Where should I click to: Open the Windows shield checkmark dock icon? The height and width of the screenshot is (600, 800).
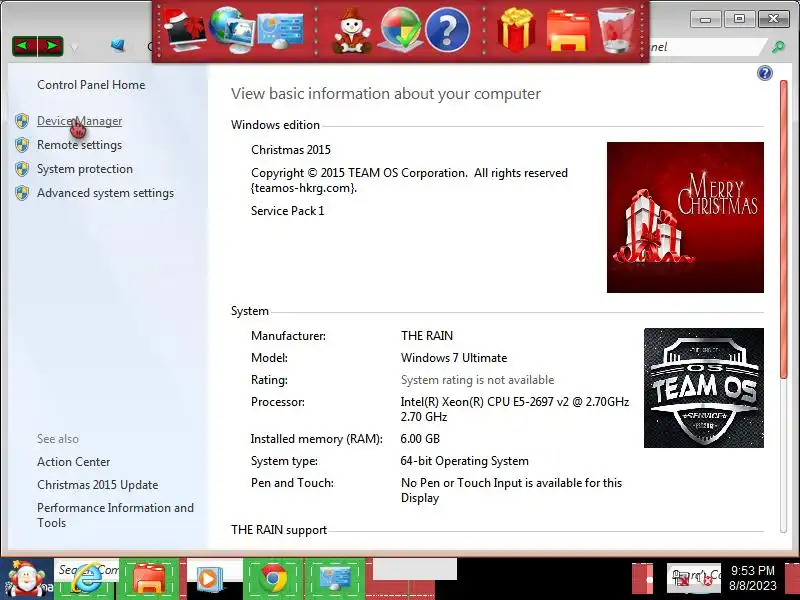tap(401, 31)
